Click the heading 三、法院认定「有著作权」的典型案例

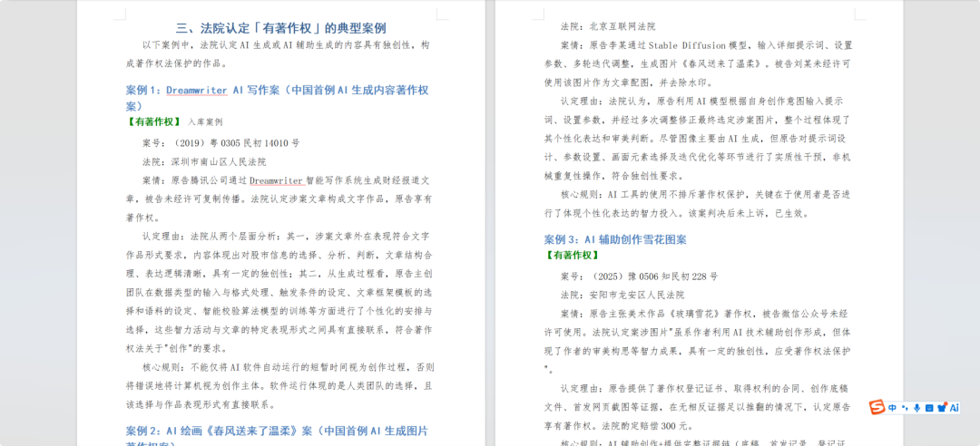pyautogui.click(x=280, y=28)
